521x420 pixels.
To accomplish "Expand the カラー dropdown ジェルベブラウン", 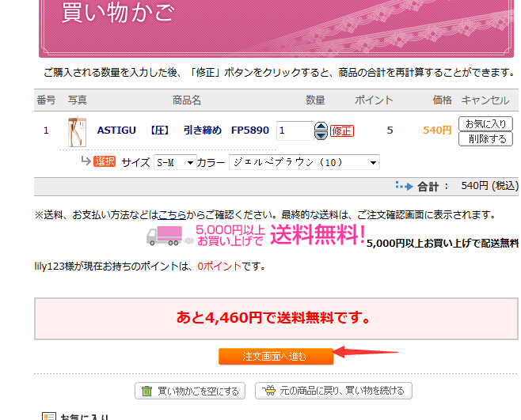I will coord(304,162).
